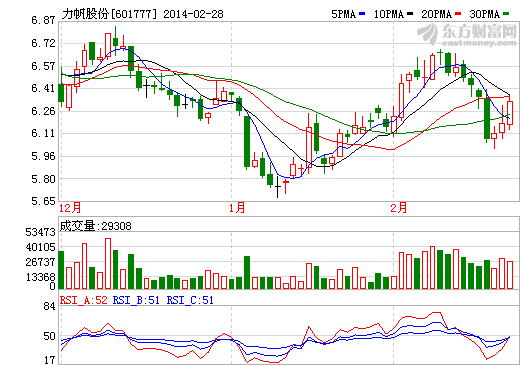
Task: Click the RSI_A:52 indicator label
Action: click(x=84, y=300)
